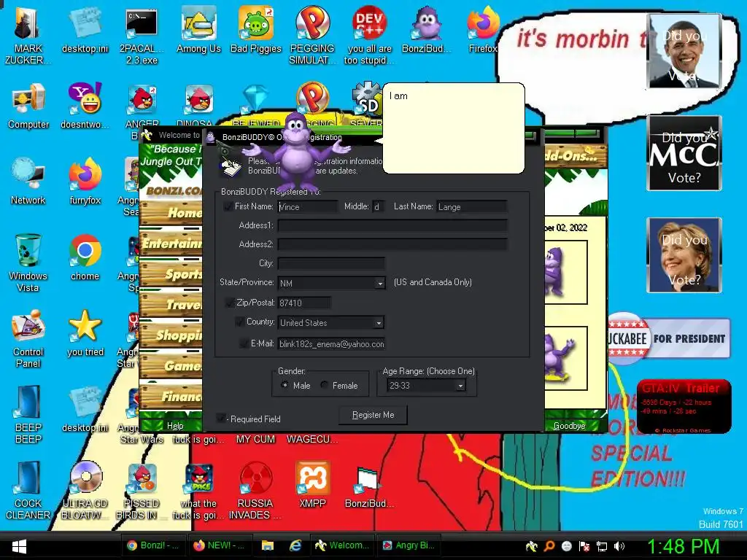747x560 pixels.
Task: Click the Zip/Postal field showing 87410
Action: pyautogui.click(x=304, y=303)
